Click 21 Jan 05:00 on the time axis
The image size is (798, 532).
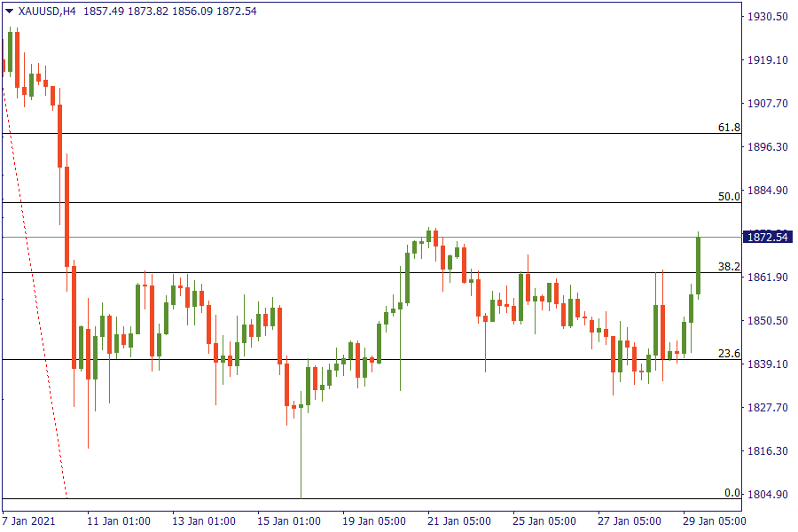[458, 520]
